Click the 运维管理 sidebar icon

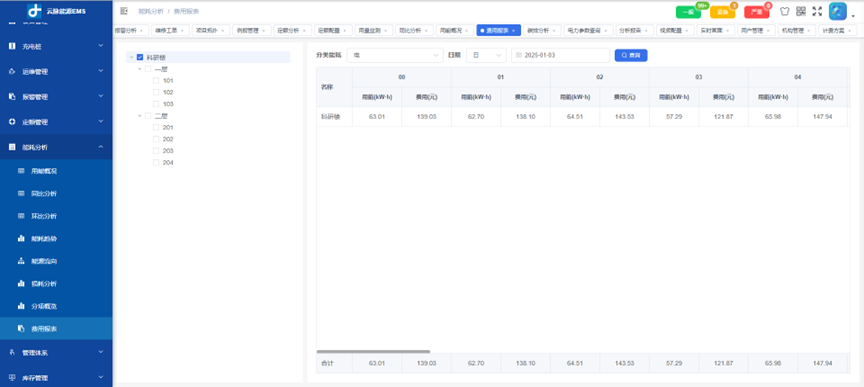pyautogui.click(x=12, y=72)
